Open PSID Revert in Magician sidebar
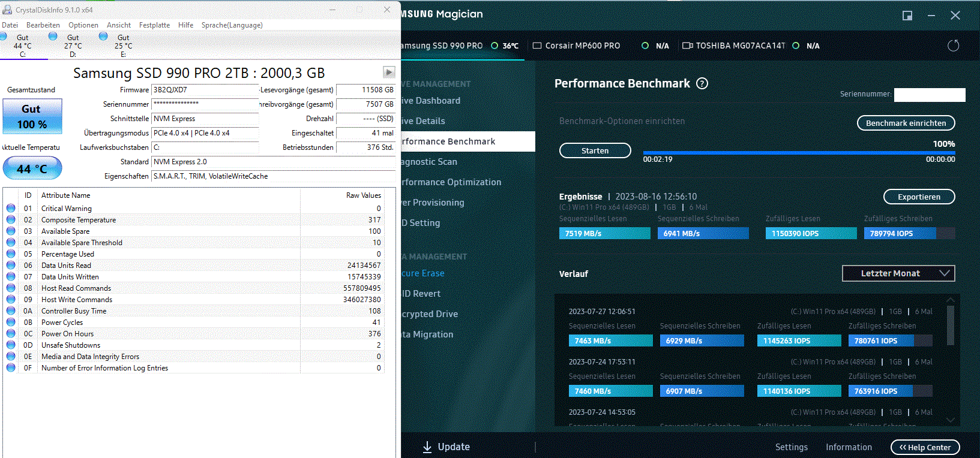This screenshot has height=458, width=980. pos(421,294)
